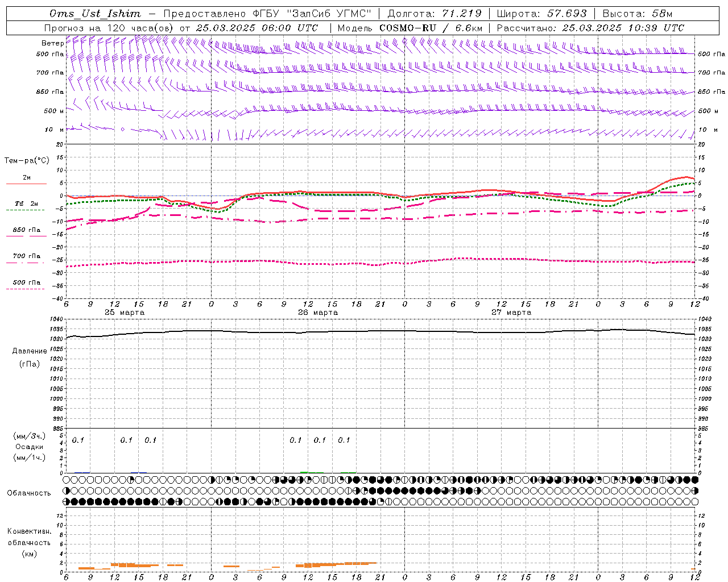The image size is (728, 582).
Task: Click the 850 гПа temperature legend label
Action: pos(27,230)
